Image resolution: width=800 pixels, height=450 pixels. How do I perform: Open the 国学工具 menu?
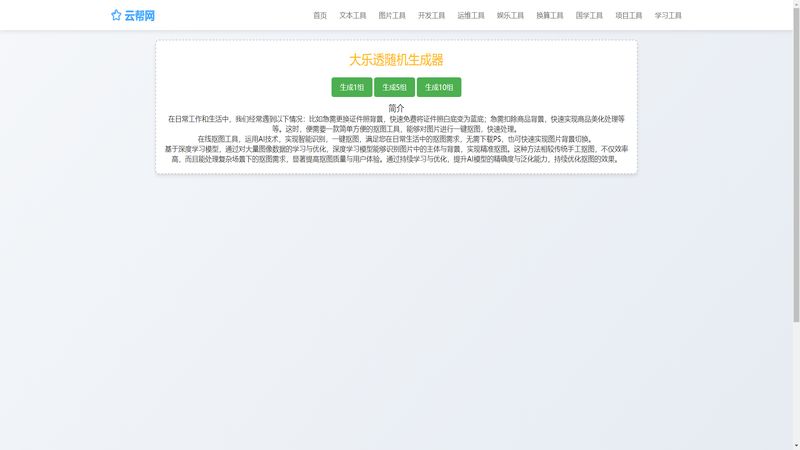[589, 16]
